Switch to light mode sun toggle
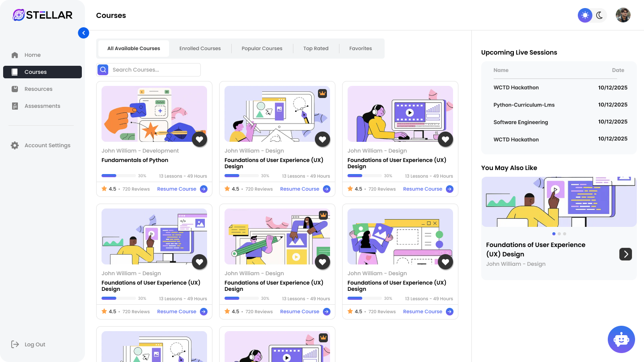The image size is (644, 362). click(x=585, y=15)
